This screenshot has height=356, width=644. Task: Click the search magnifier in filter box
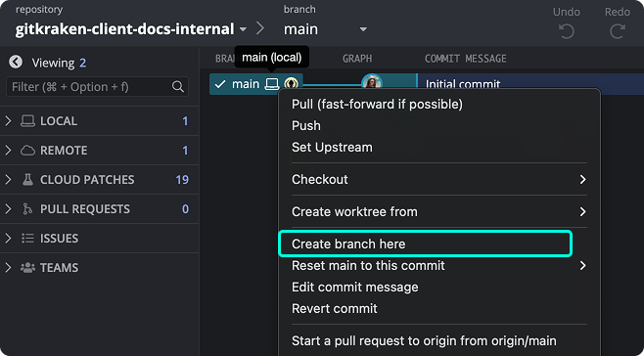click(178, 87)
